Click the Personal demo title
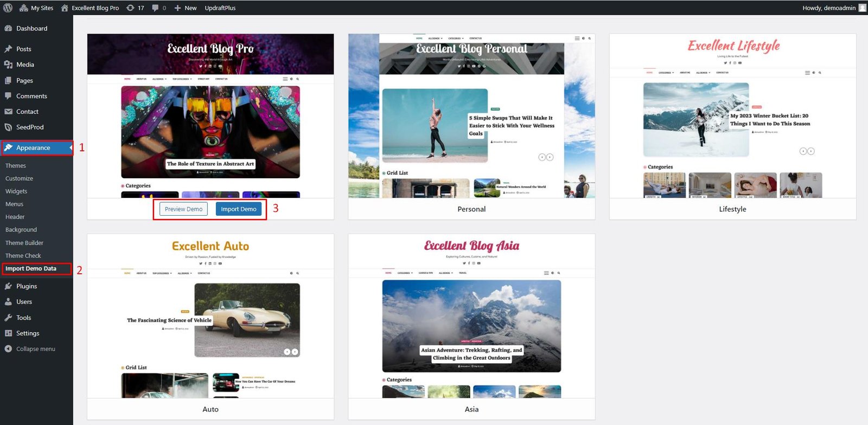The height and width of the screenshot is (425, 868). tap(471, 209)
